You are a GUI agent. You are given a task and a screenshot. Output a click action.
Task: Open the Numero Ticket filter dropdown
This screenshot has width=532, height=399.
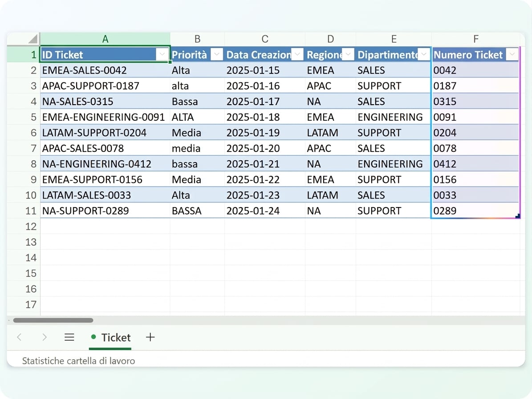(512, 54)
